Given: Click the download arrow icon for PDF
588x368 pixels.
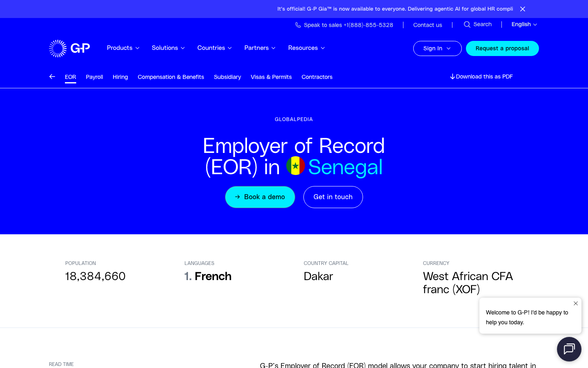Looking at the screenshot, I should [452, 76].
